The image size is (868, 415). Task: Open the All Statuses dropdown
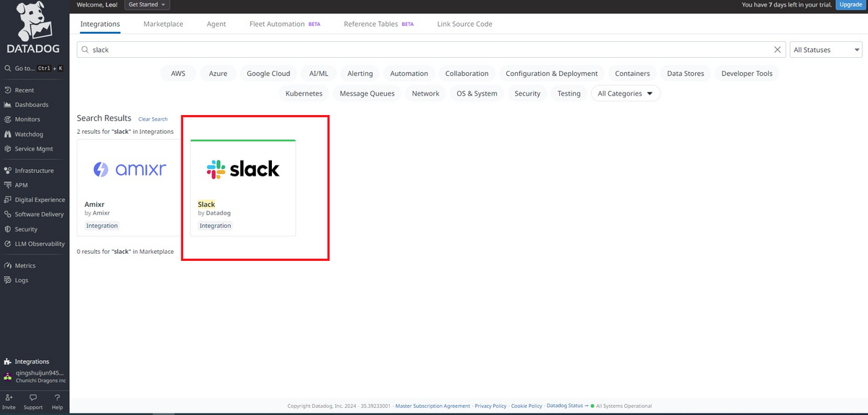[826, 50]
